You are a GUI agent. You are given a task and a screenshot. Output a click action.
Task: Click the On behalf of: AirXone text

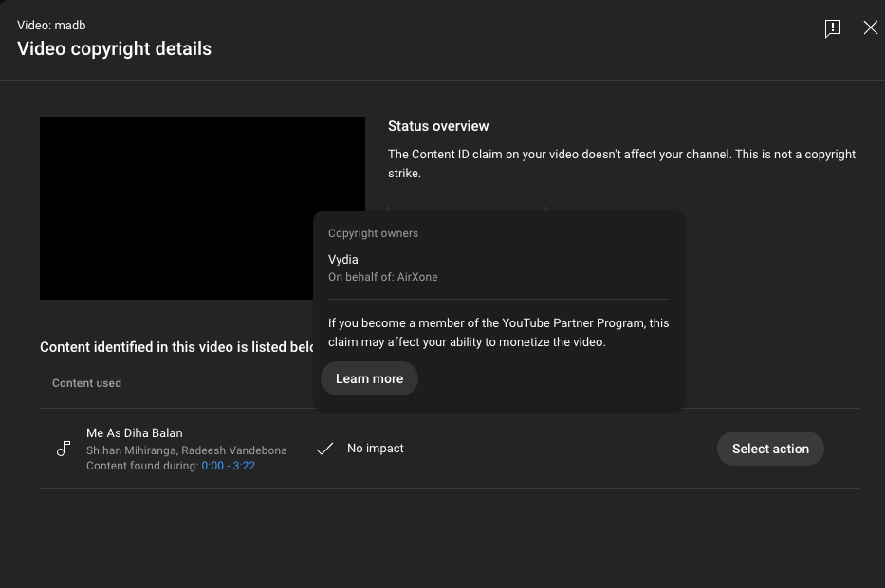(x=382, y=277)
